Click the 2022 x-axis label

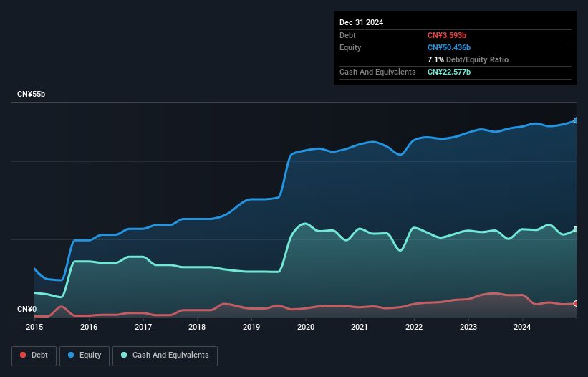pos(414,327)
